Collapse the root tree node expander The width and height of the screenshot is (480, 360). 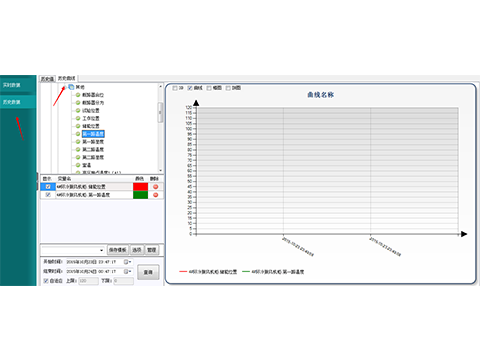65,87
